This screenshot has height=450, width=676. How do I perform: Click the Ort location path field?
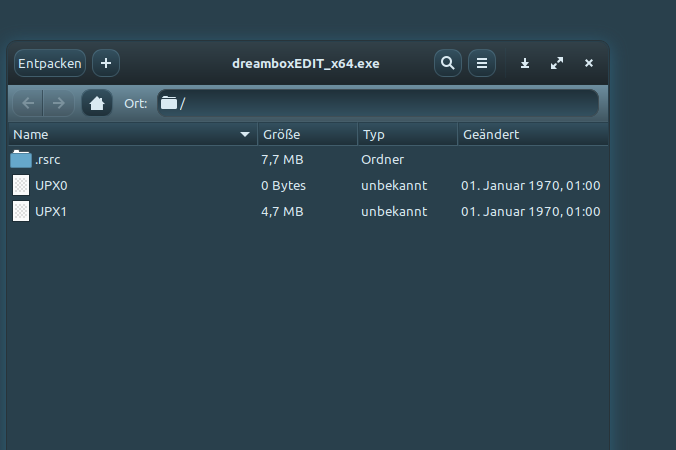(378, 103)
